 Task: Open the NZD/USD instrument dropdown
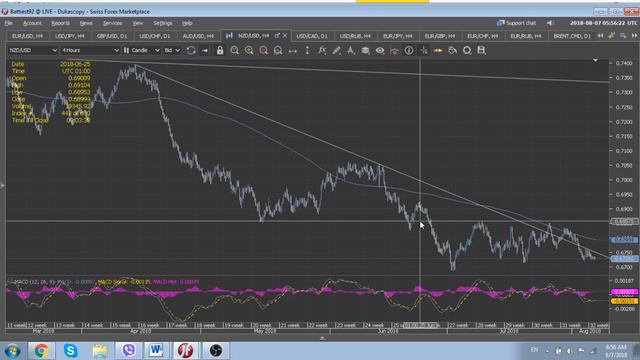coord(33,50)
